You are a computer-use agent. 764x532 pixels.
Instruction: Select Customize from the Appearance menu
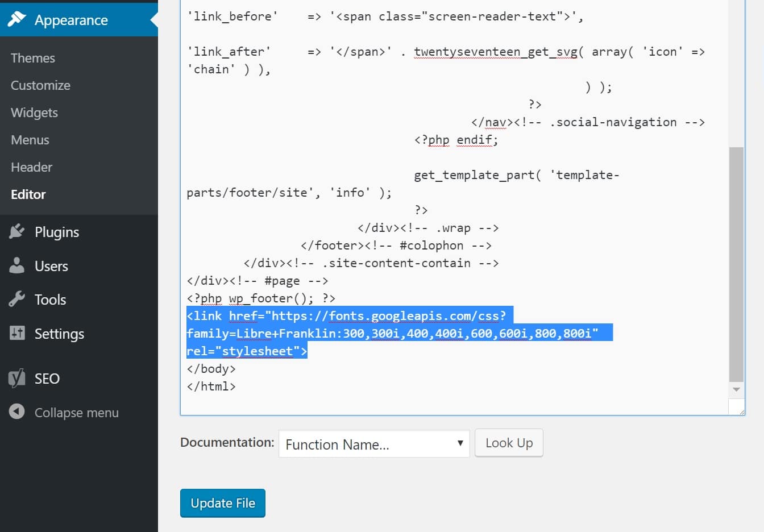pos(40,85)
